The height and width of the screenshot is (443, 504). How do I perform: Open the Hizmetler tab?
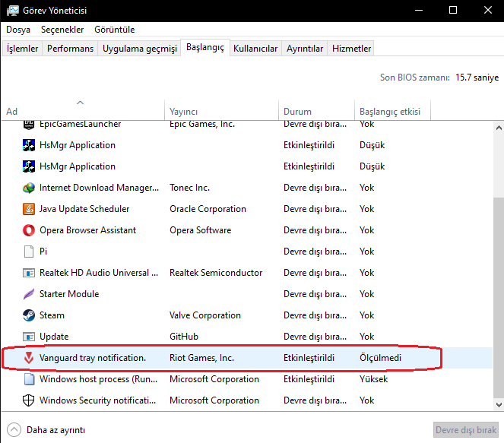(x=351, y=49)
